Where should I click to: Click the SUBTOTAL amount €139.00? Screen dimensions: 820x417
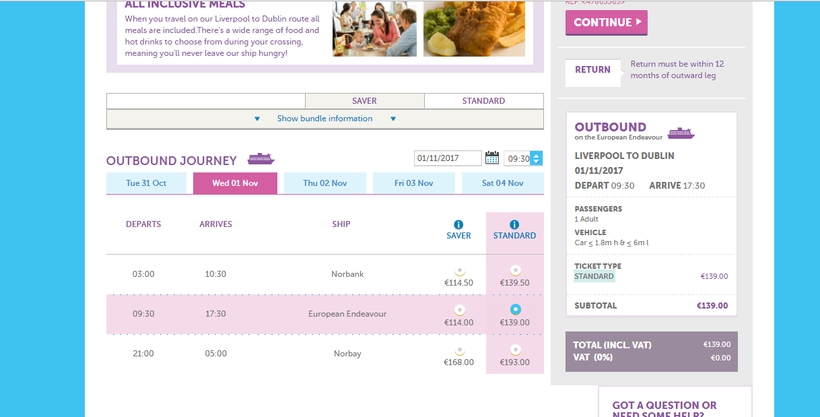point(712,306)
